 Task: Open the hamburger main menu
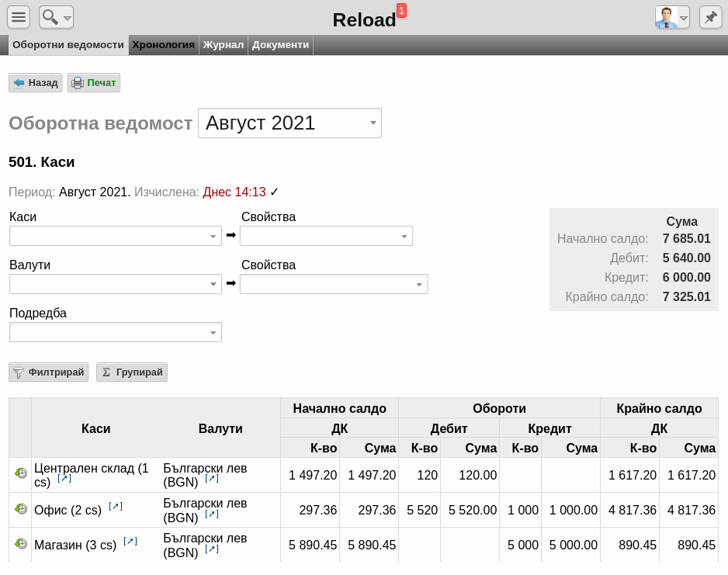19,18
